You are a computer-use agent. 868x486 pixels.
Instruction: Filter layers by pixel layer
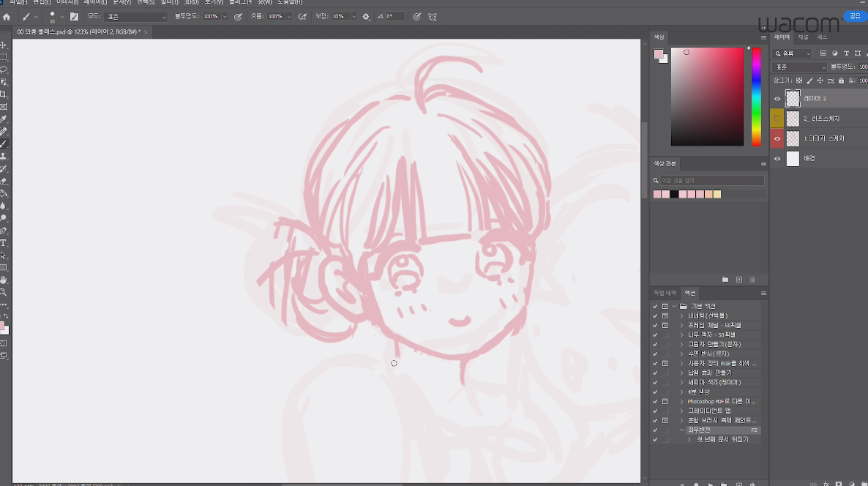coord(823,53)
